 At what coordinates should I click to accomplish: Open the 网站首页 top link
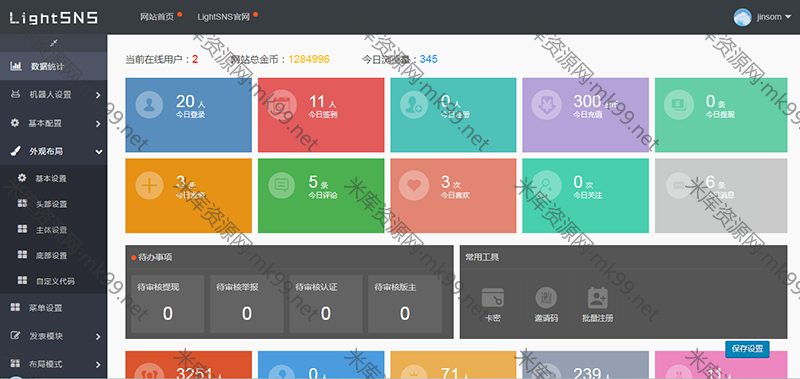tap(157, 17)
